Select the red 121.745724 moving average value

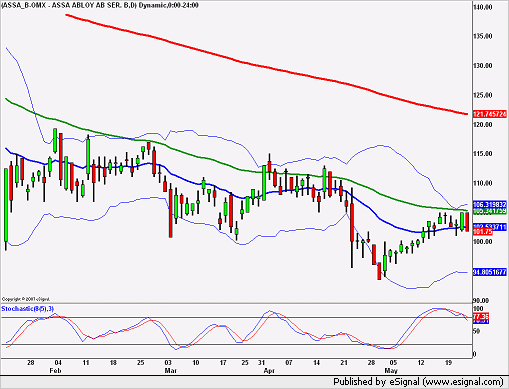tap(490, 114)
